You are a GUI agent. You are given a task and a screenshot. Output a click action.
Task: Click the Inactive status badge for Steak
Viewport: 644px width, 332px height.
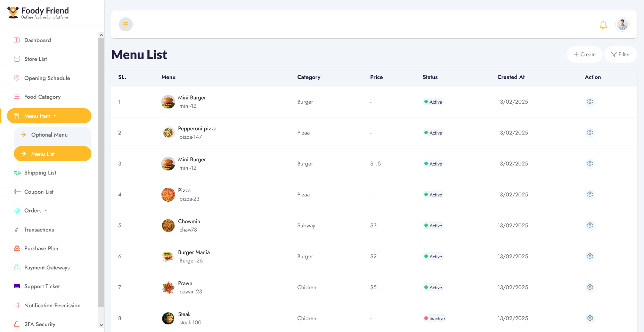(434, 318)
